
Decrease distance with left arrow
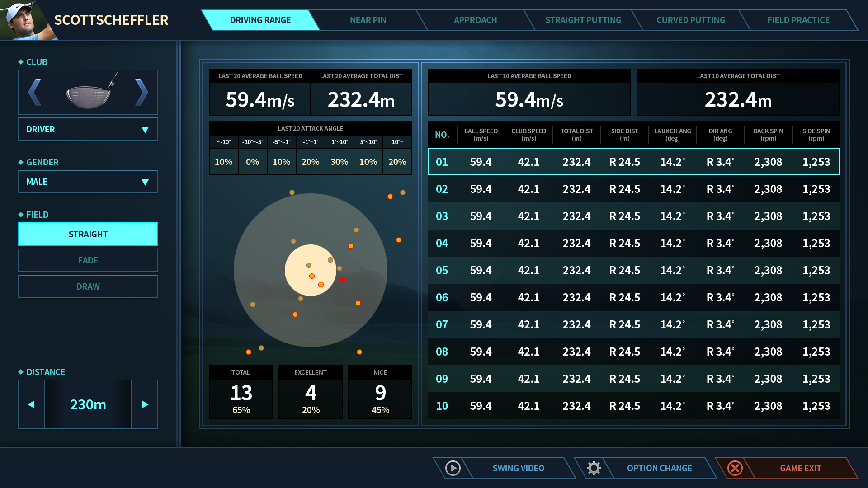[31, 404]
